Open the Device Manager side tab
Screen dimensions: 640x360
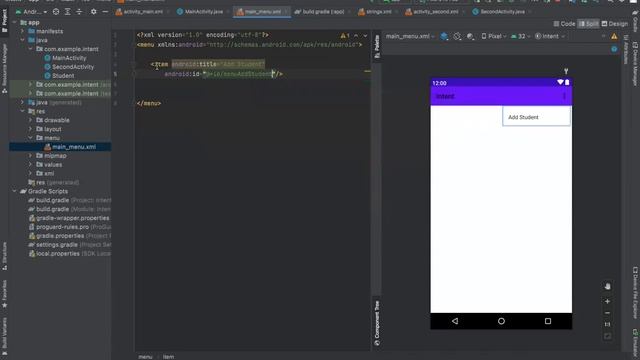[x=635, y=63]
